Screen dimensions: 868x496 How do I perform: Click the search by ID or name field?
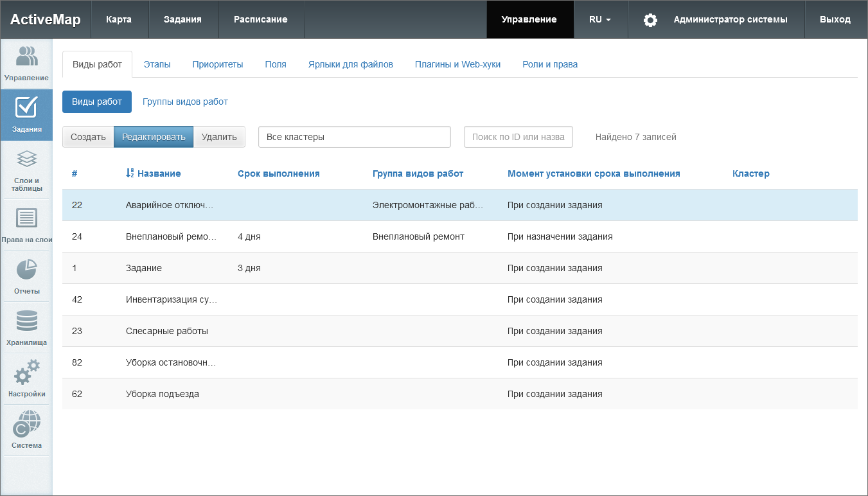(518, 137)
